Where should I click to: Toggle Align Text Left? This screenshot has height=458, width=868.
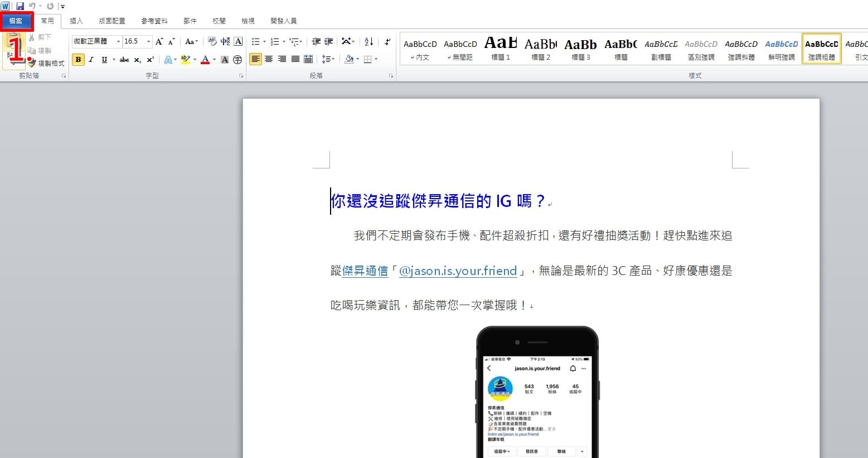point(255,59)
